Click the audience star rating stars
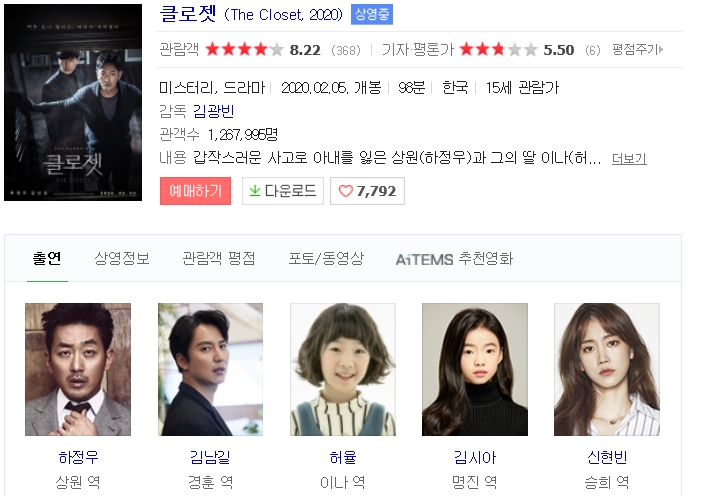 tap(244, 49)
